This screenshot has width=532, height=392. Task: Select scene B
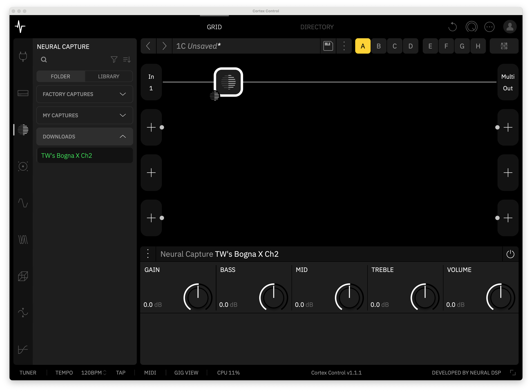click(x=379, y=46)
